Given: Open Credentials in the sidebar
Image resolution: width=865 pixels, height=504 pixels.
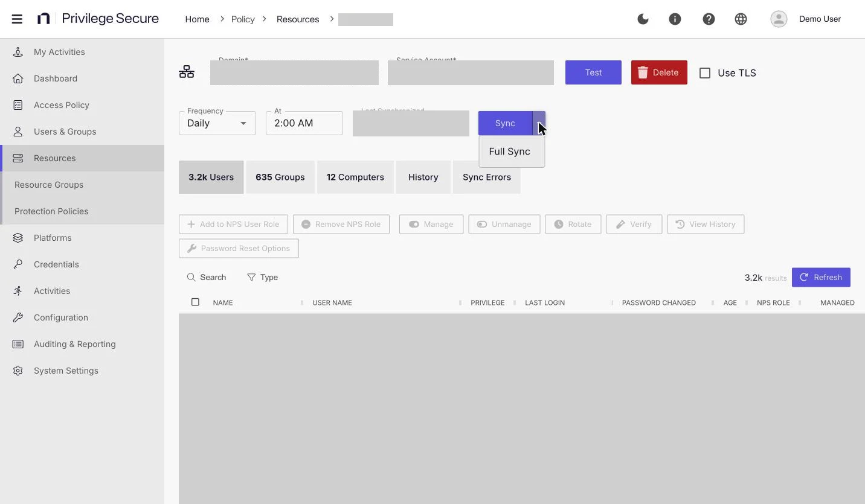Looking at the screenshot, I should coord(82,264).
